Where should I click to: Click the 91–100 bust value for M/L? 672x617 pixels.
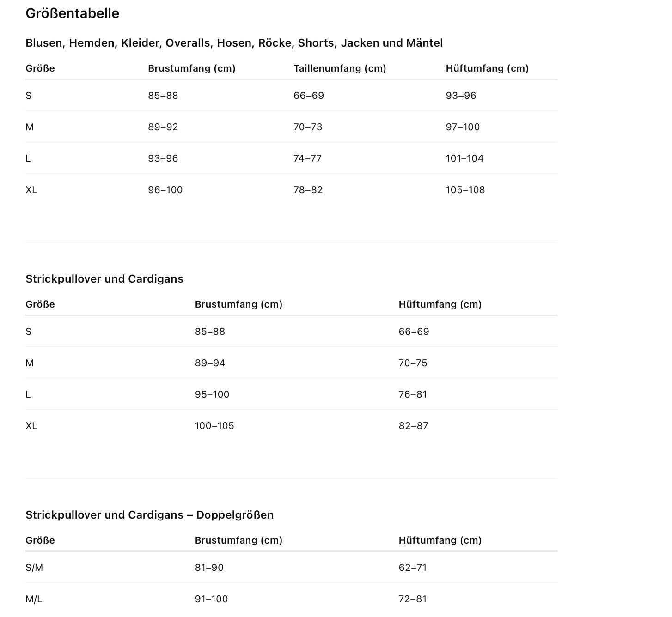[x=211, y=599]
